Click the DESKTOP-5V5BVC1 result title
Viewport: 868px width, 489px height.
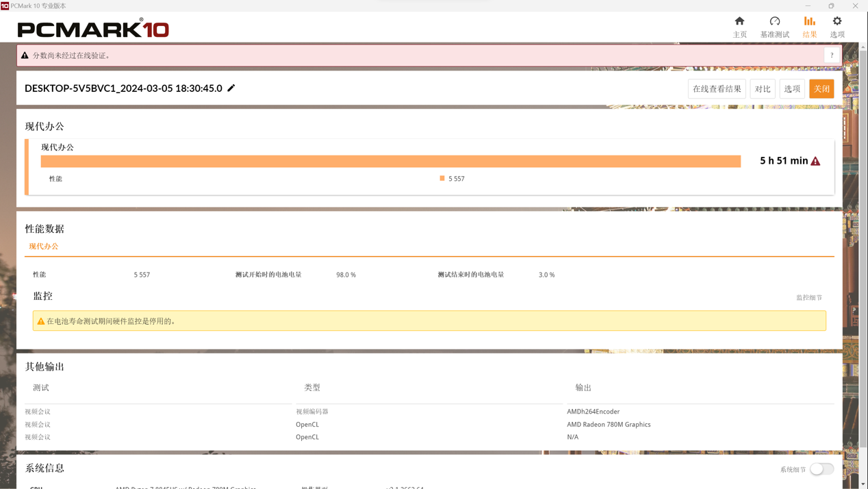coord(123,88)
